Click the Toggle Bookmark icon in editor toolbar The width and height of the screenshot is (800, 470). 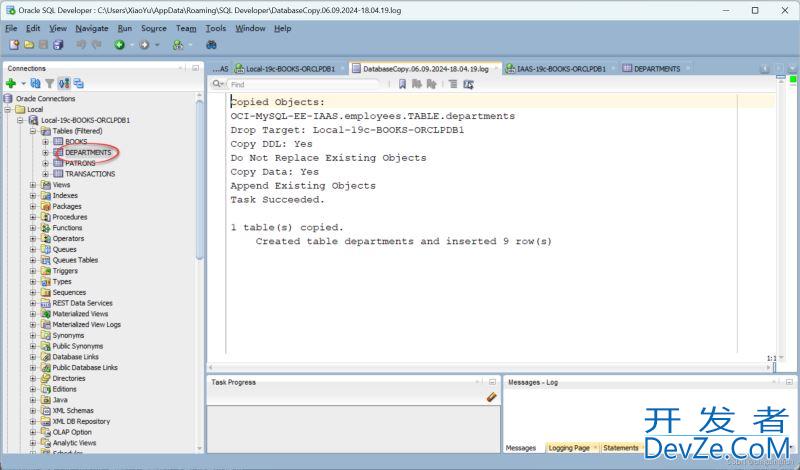click(403, 84)
